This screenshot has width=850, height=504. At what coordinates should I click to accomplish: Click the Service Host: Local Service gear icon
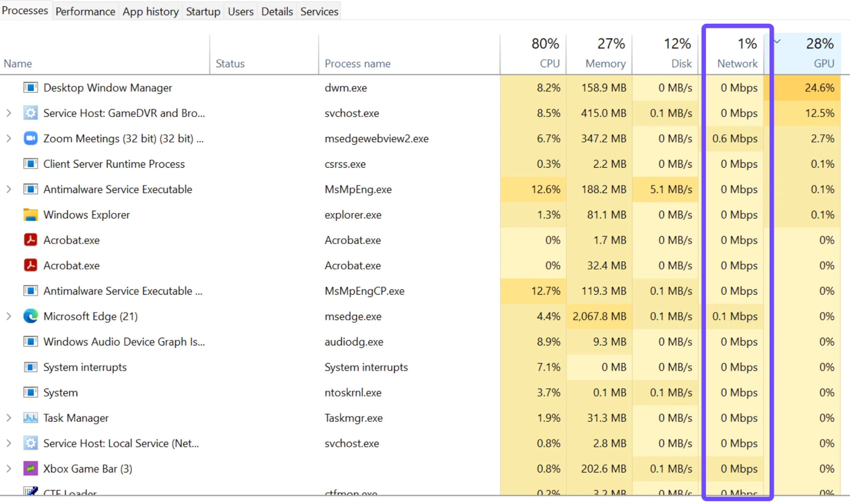point(30,443)
